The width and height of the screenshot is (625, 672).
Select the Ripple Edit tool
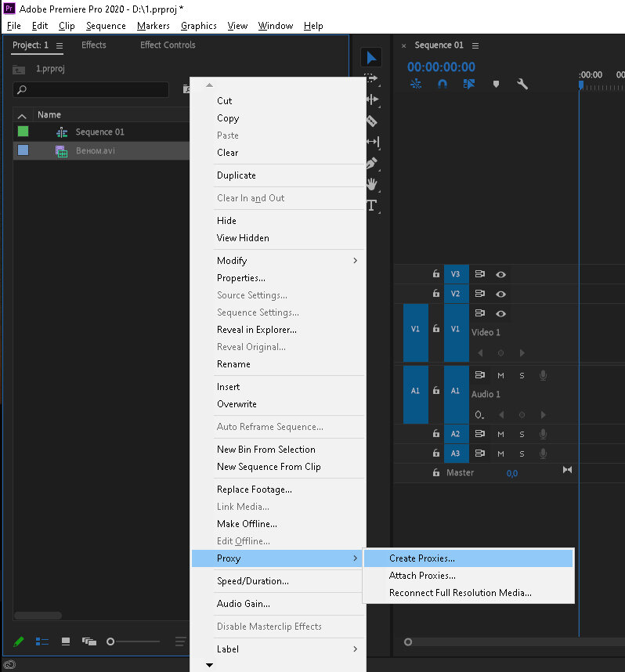pyautogui.click(x=373, y=99)
